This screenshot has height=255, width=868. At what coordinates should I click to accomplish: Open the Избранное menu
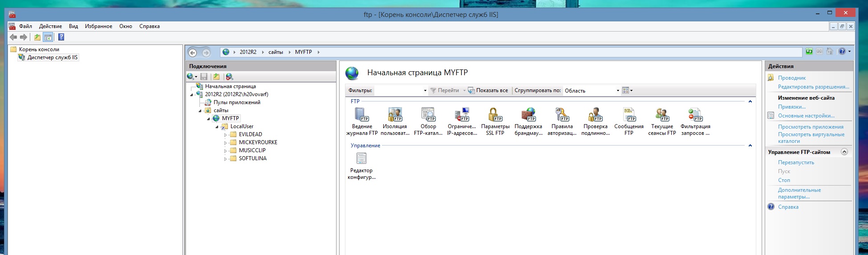98,26
